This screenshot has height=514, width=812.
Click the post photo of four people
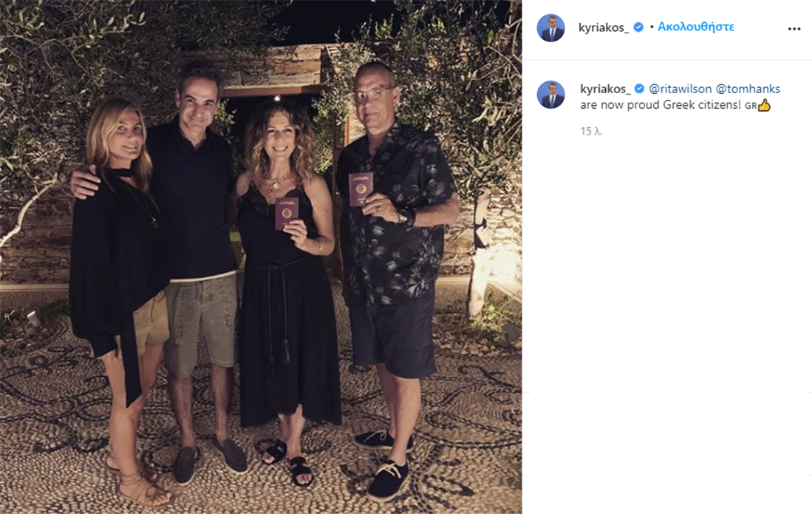point(261,257)
